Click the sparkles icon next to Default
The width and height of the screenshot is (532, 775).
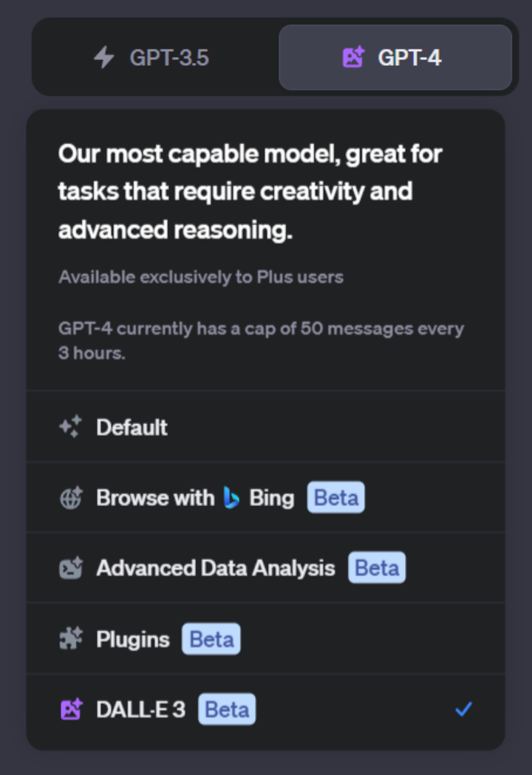pos(71,427)
